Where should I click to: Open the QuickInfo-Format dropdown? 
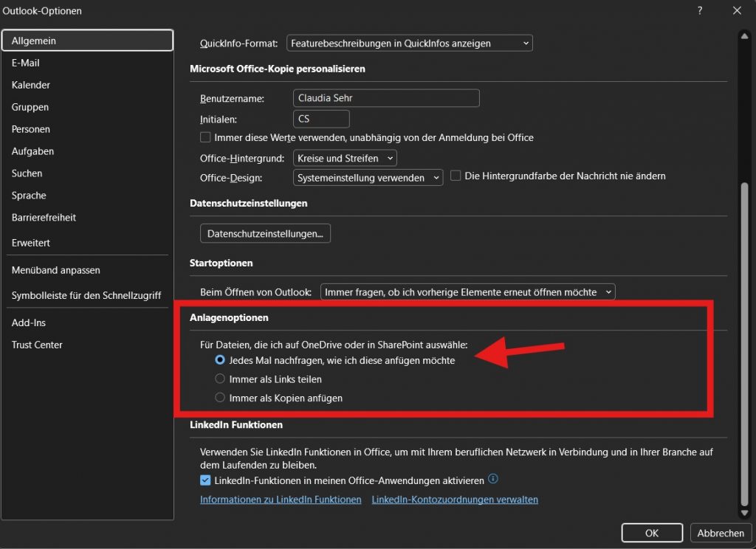click(409, 44)
